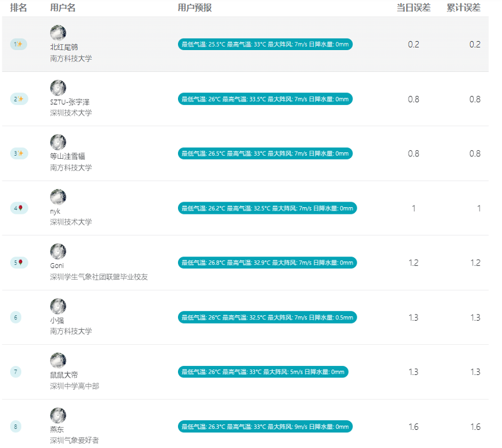Open the avatar of SZTU-张宇泽

[58, 88]
